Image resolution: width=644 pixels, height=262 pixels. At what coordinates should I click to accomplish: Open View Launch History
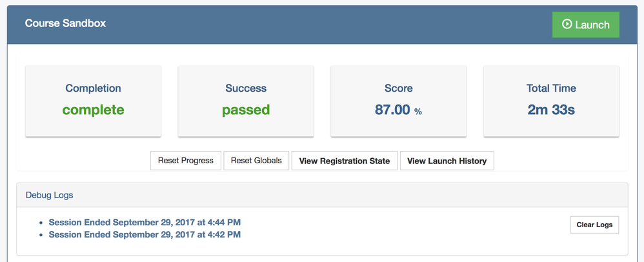tap(447, 161)
